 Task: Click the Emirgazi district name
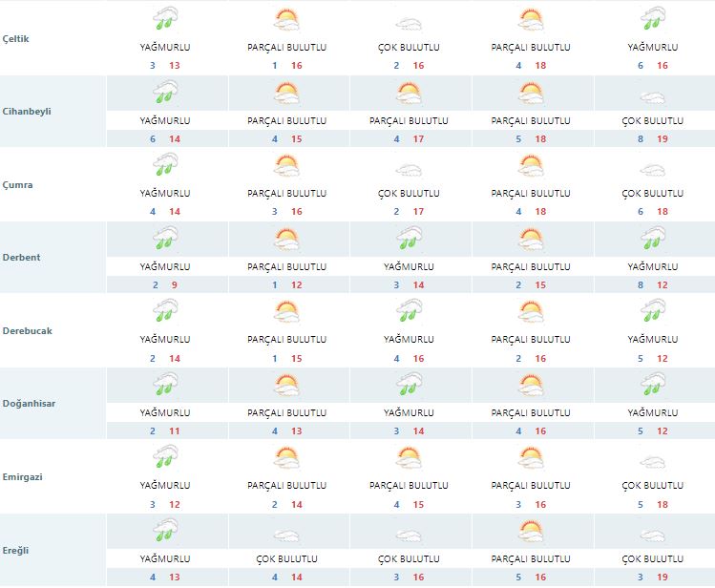tap(23, 476)
